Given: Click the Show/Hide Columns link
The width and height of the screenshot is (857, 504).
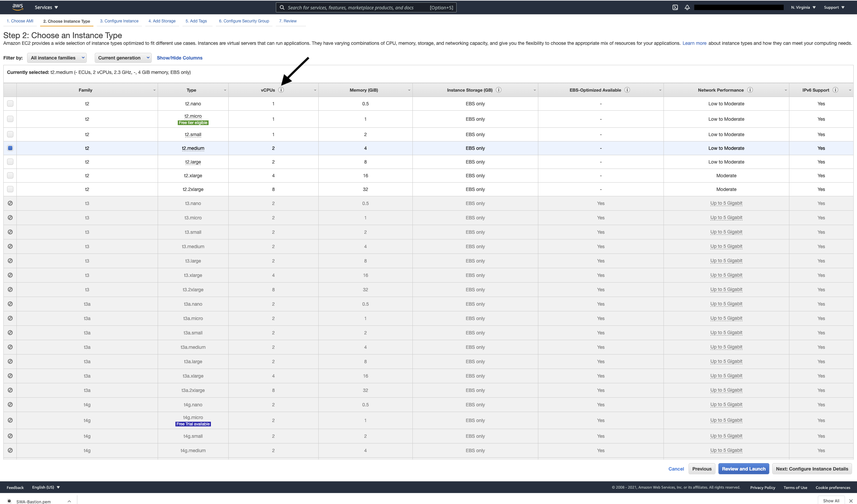Looking at the screenshot, I should click(179, 58).
